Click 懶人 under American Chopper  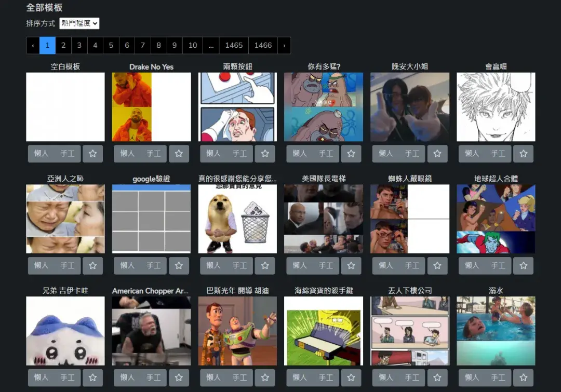pyautogui.click(x=127, y=377)
